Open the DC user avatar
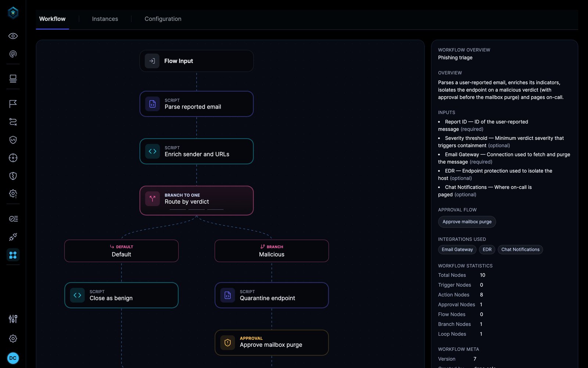 coord(13,358)
